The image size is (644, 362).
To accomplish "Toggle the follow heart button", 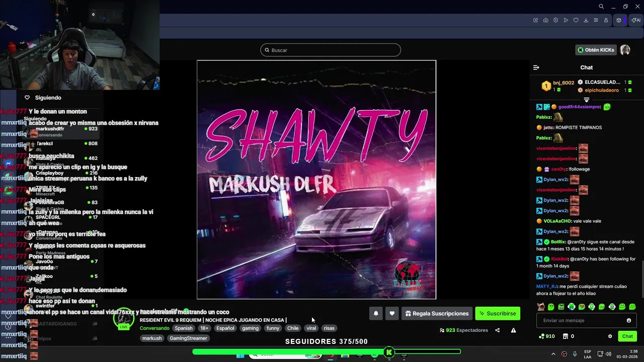I will (392, 313).
